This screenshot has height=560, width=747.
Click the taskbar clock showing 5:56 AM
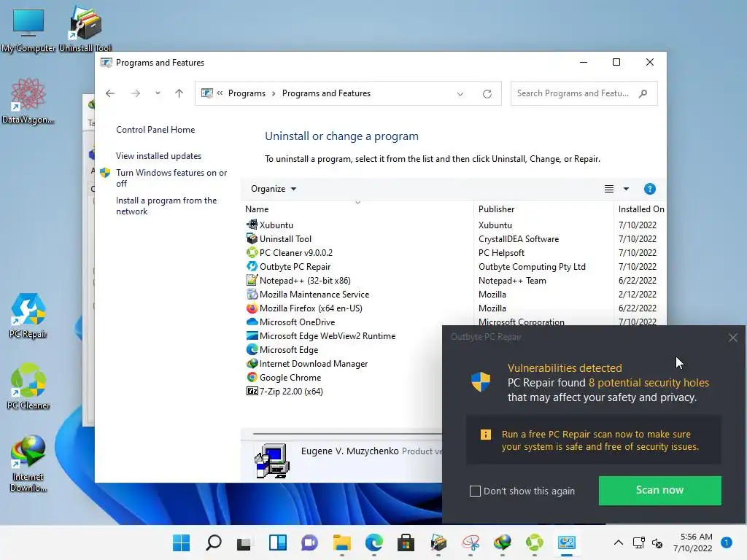(x=693, y=542)
